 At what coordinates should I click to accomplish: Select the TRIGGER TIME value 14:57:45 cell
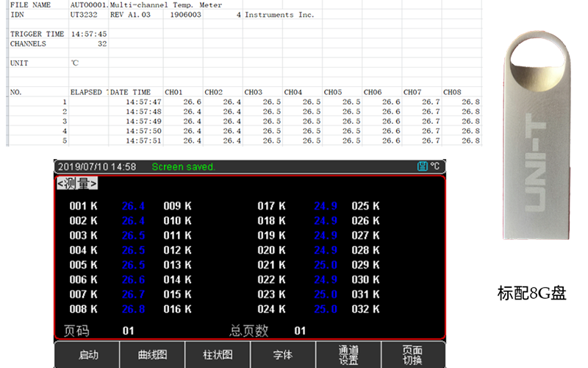click(88, 34)
